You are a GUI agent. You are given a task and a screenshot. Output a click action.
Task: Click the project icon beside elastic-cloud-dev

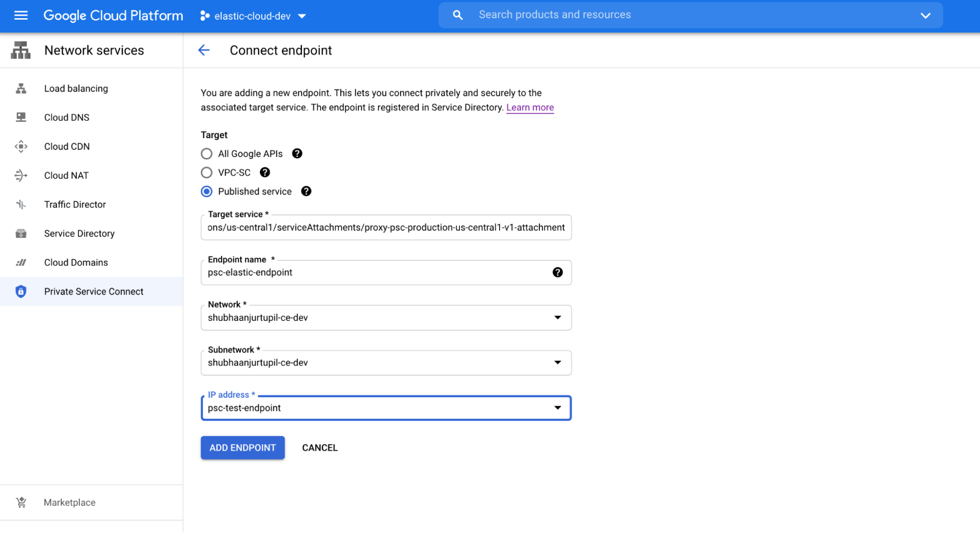coord(205,16)
